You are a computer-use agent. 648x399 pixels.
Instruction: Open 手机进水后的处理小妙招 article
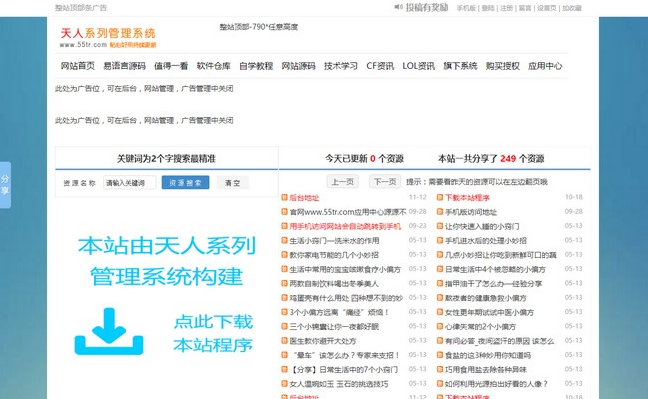(486, 241)
